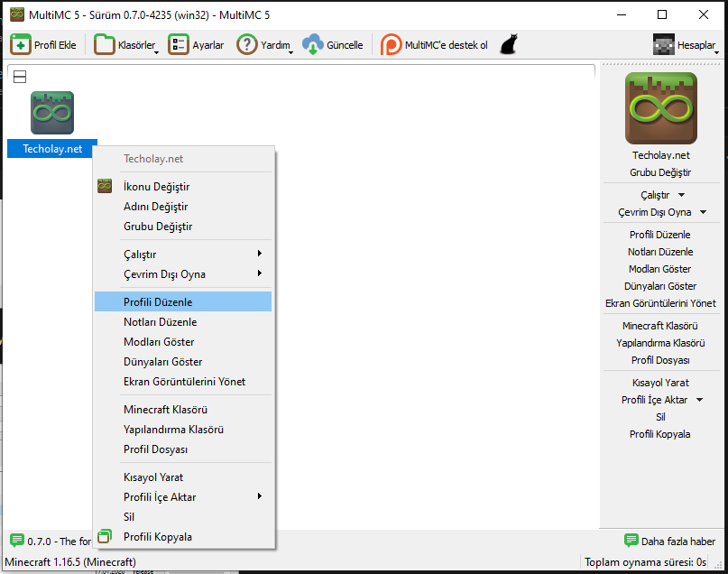Click the Profili Kopyala copy icon in context menu
The width and height of the screenshot is (728, 574).
click(105, 536)
